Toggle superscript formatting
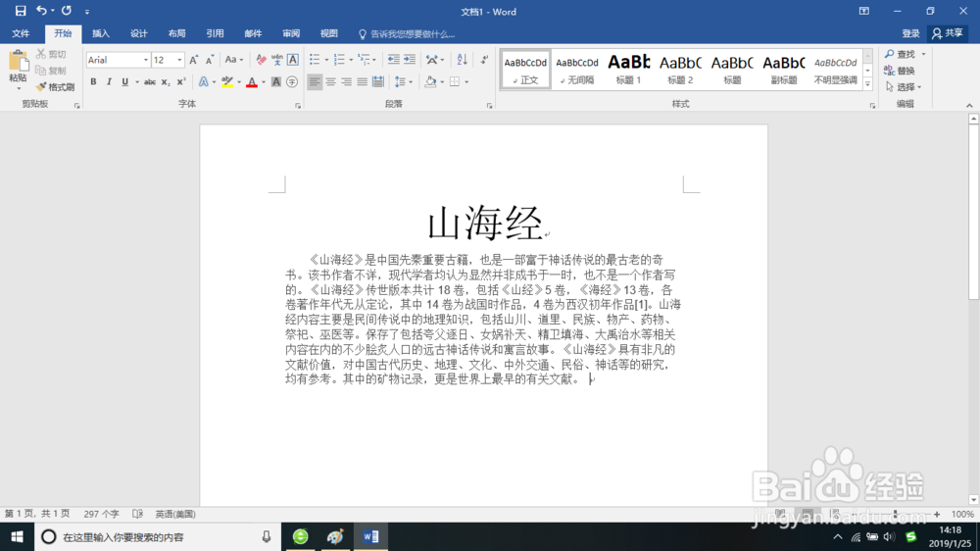Screen dimensions: 980x551 click(x=181, y=82)
